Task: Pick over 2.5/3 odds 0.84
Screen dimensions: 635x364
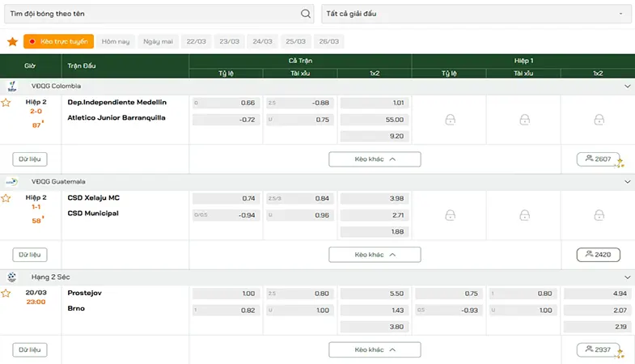Action: click(x=300, y=198)
